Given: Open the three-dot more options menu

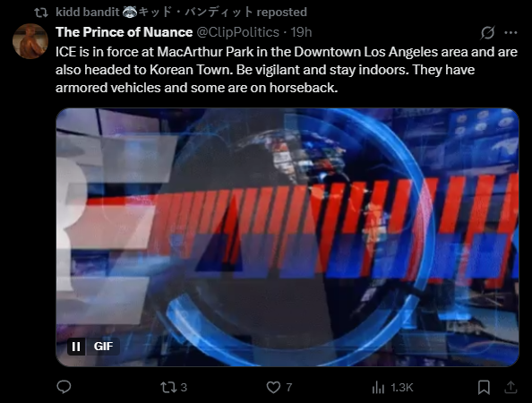Looking at the screenshot, I should click(x=511, y=32).
